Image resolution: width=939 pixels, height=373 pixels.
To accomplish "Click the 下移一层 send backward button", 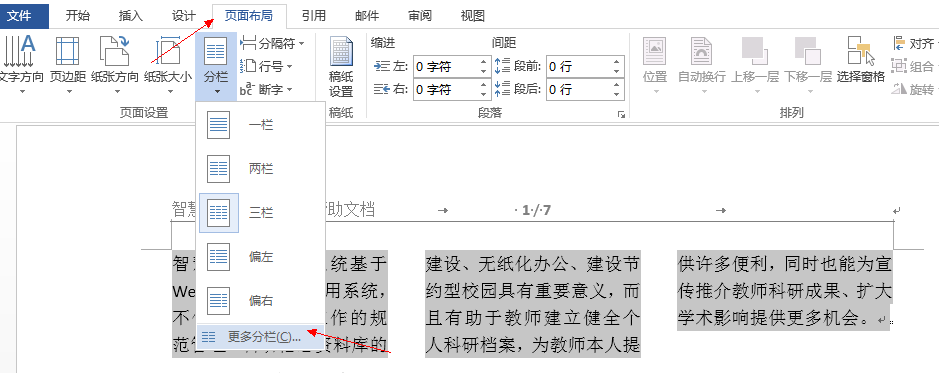I will (808, 66).
